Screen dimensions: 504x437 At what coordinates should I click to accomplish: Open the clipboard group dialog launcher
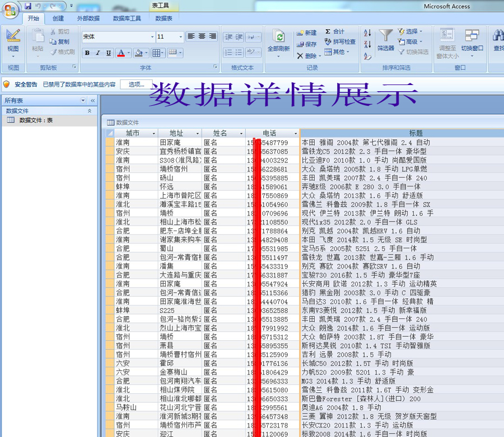74,67
